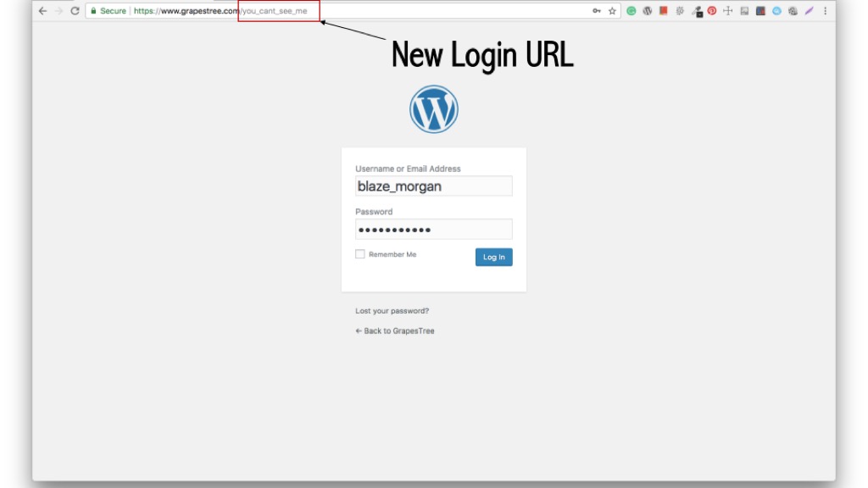Click the browser forward arrow

[x=58, y=10]
